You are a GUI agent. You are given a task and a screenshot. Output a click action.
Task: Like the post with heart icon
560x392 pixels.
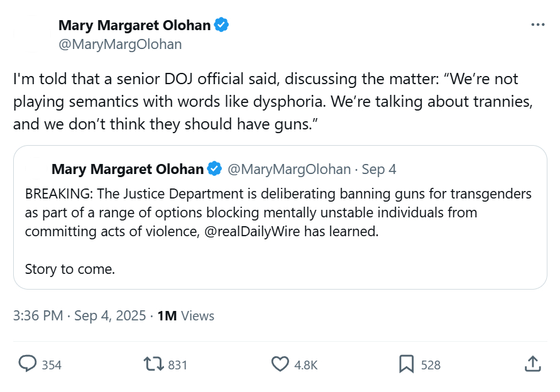[x=279, y=364]
